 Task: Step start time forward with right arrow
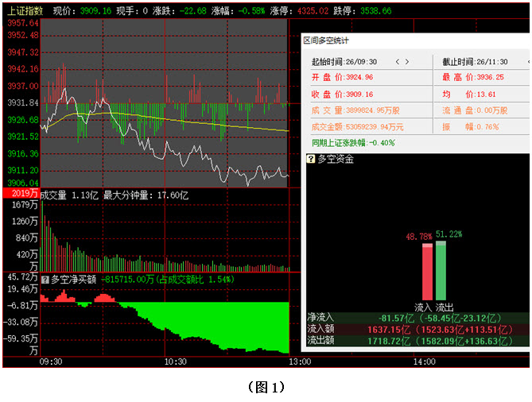[407, 62]
